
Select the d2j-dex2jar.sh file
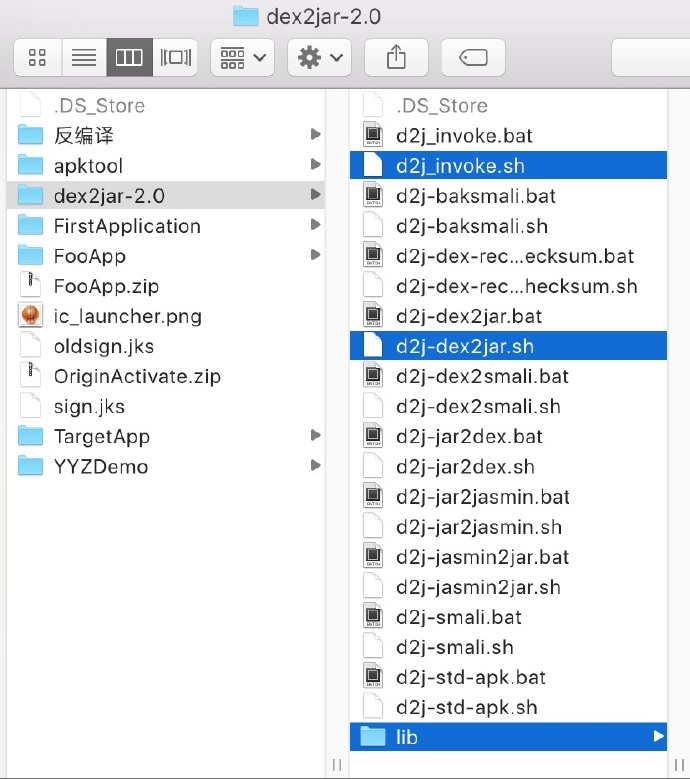[508, 346]
